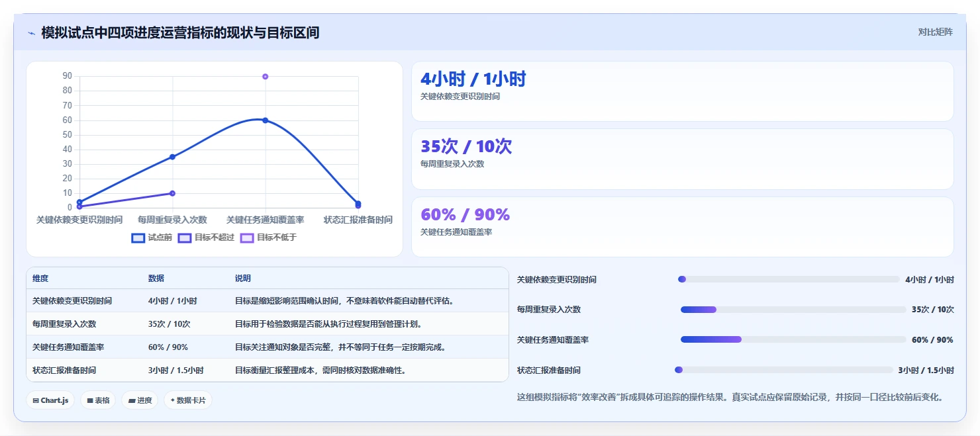Click the lightning icon beside the dashboard title
This screenshot has height=436, width=980.
[31, 32]
